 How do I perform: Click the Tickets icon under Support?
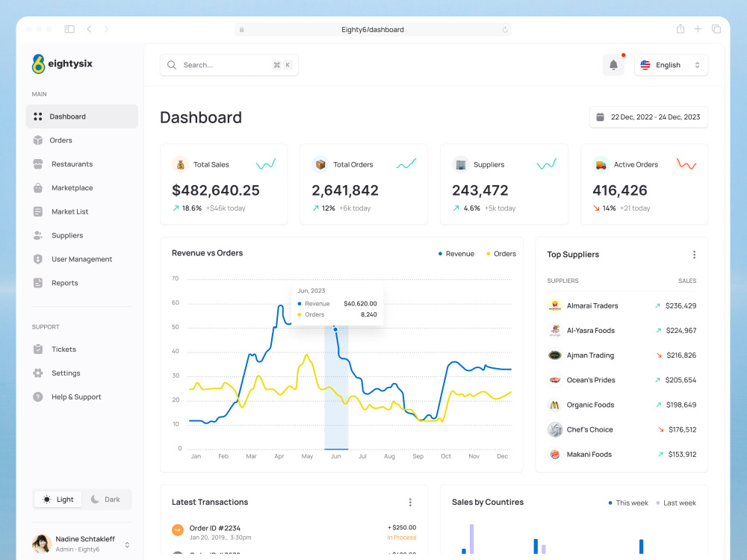(38, 349)
